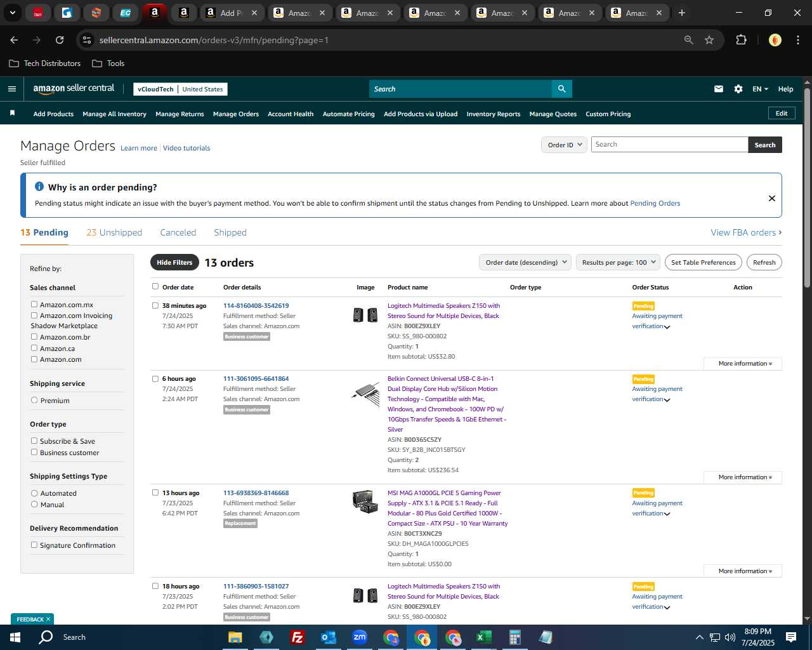Open the Order date (descending) sort dropdown
The width and height of the screenshot is (812, 650).
coord(525,262)
